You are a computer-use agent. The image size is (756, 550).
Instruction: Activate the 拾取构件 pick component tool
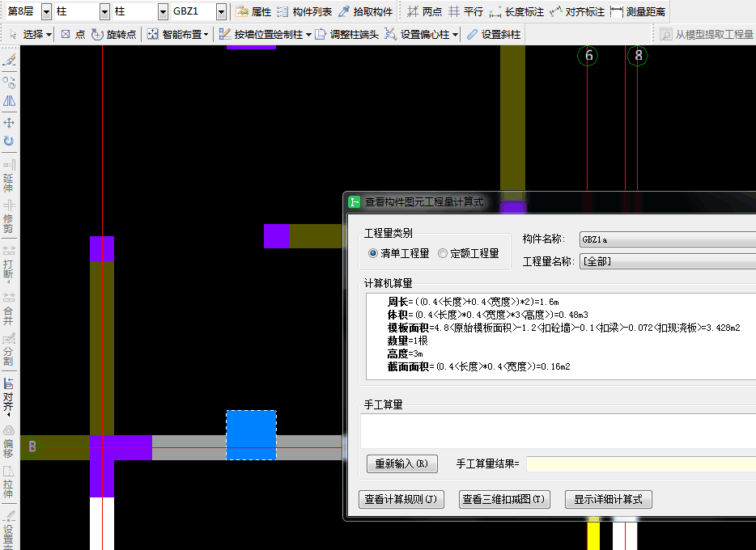(366, 11)
